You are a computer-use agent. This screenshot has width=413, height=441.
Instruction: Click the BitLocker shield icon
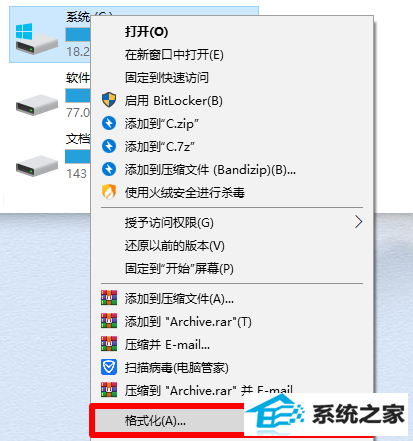pos(109,100)
